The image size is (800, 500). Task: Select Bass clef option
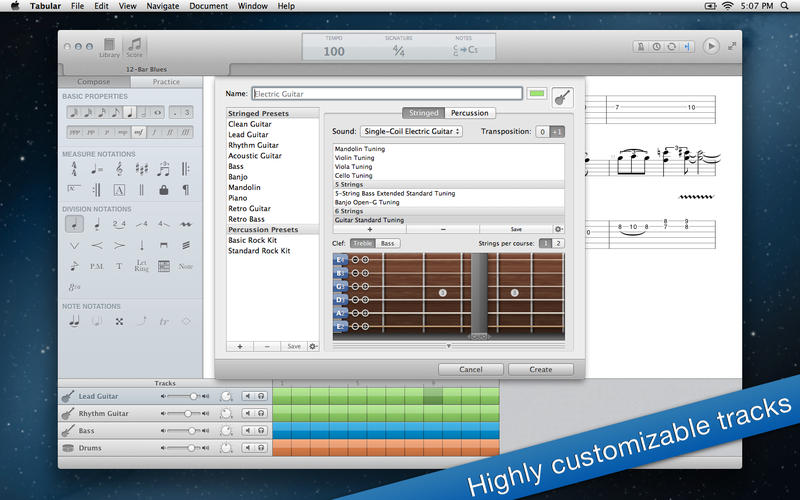click(x=388, y=243)
